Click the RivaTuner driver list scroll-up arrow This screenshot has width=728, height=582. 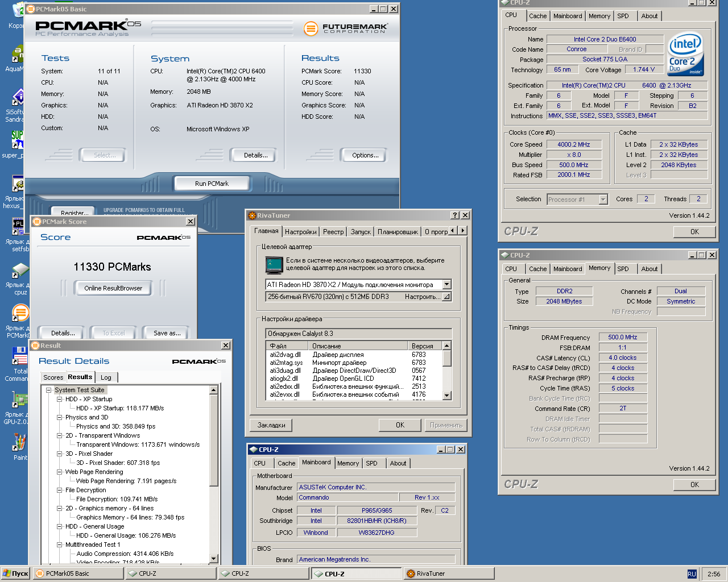click(x=446, y=346)
